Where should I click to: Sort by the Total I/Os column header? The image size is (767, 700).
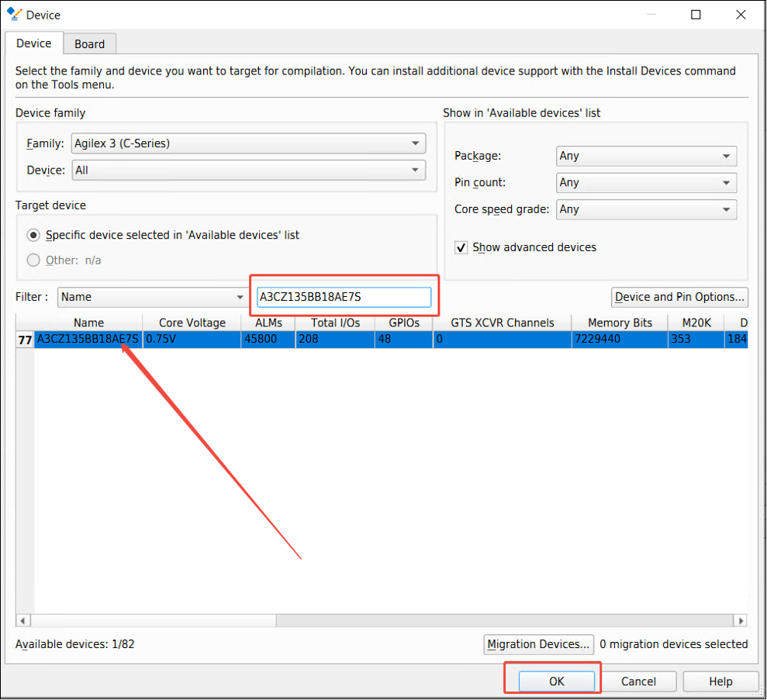point(335,322)
